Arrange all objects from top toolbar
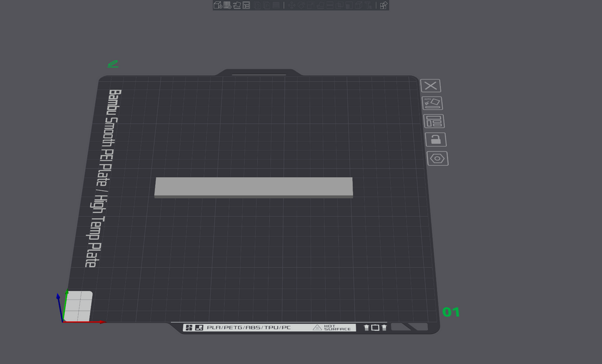 (x=246, y=5)
